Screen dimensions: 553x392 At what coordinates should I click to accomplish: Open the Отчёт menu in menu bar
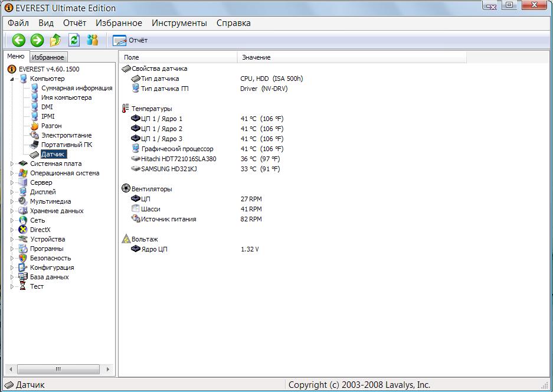(x=74, y=23)
